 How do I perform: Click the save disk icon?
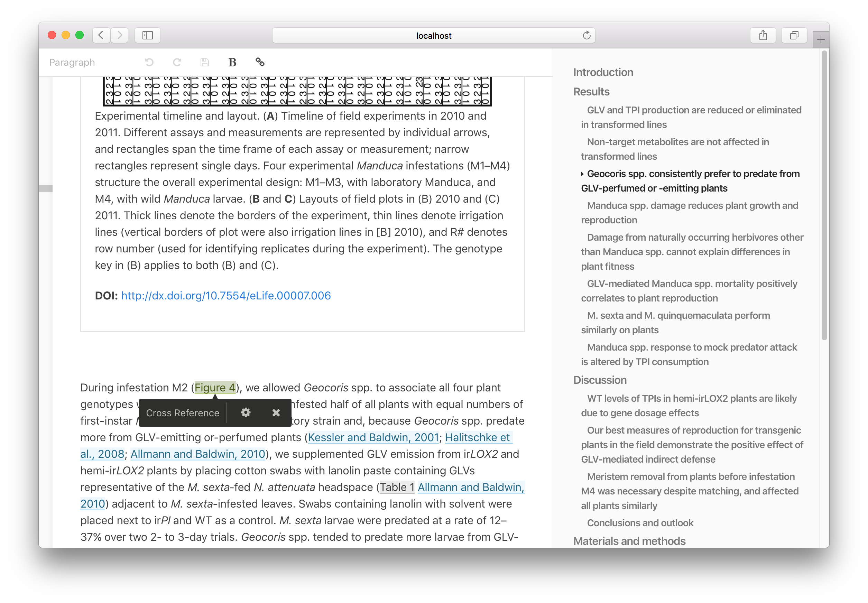click(x=204, y=62)
